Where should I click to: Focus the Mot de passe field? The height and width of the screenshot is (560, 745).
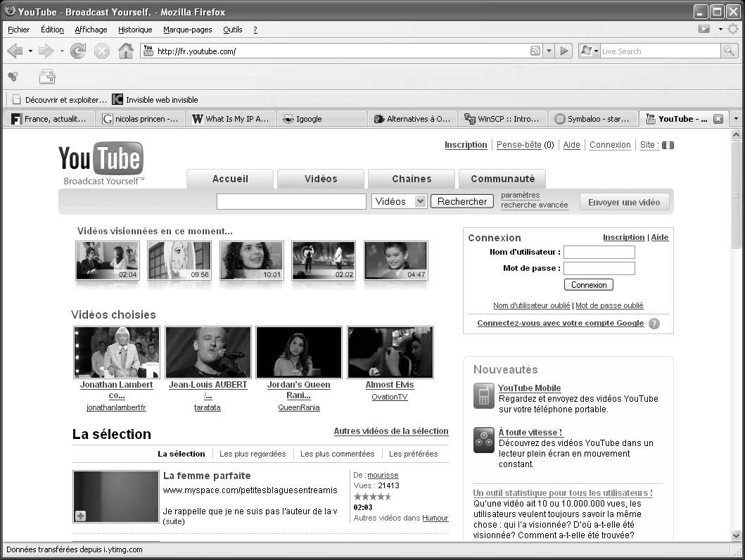click(599, 268)
